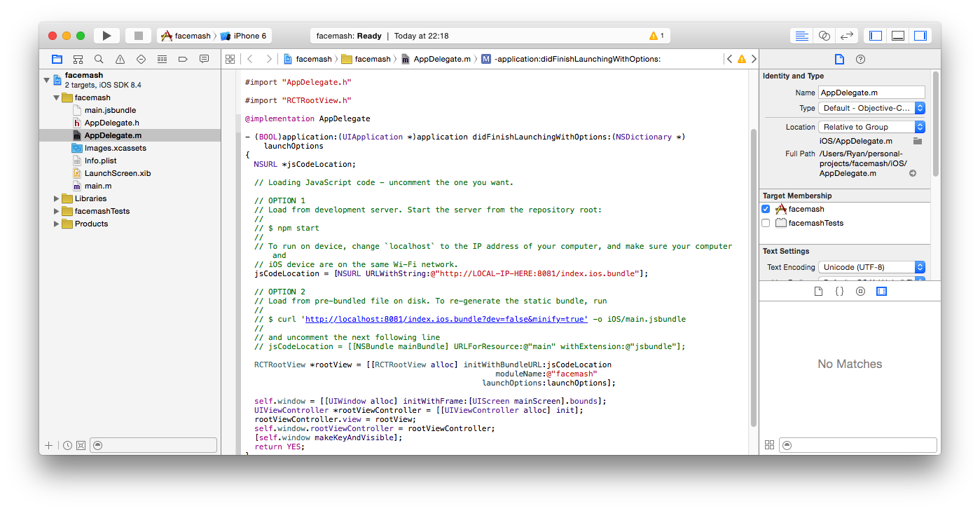Show the Code Snippet library
Viewport: 980px width, 511px height.
[839, 291]
